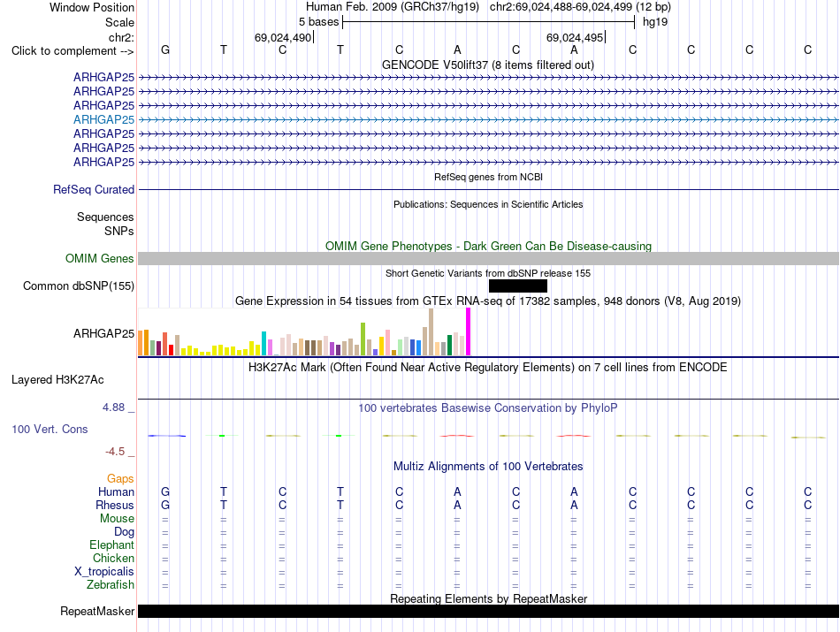Viewport: 840px width, 632px height.
Task: Select the Rhesus alignment row label
Action: tap(115, 505)
